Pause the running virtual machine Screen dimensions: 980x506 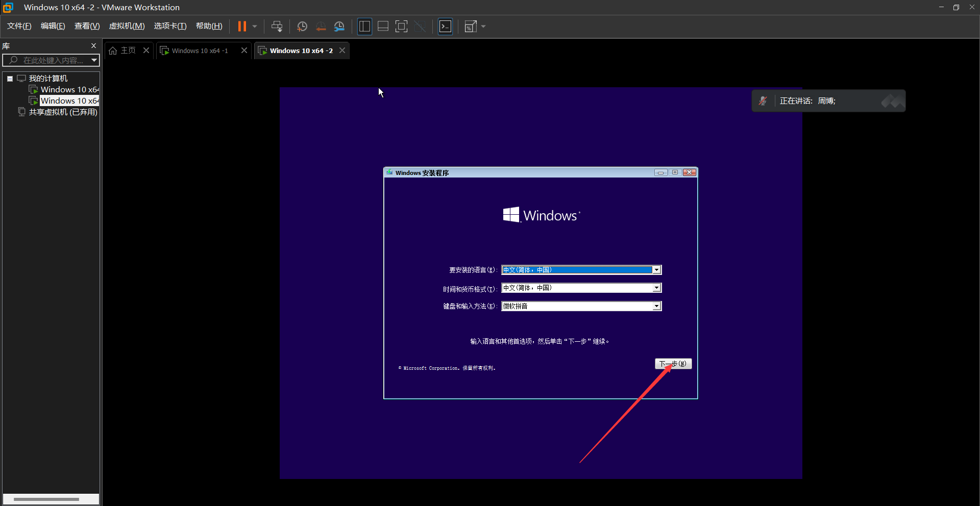tap(242, 27)
